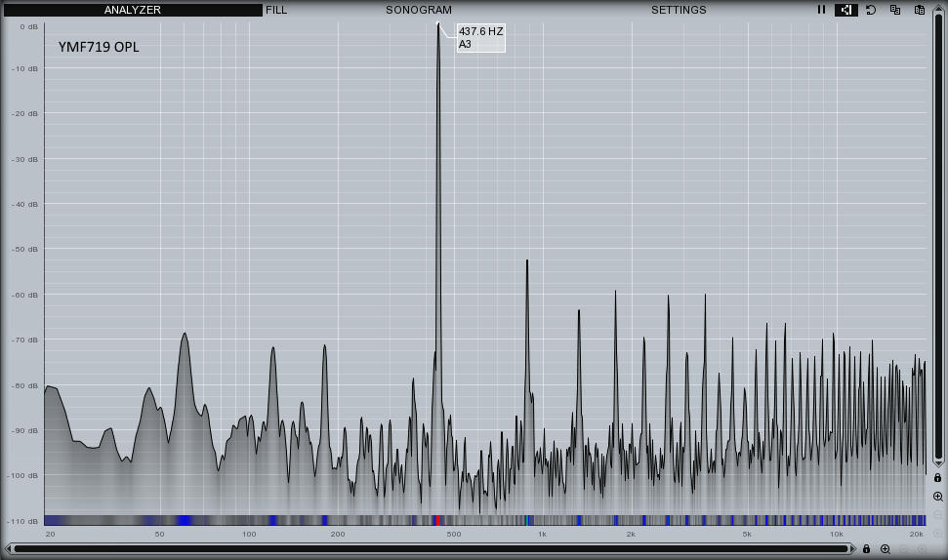Click the horizontal scrollbar left arrow
This screenshot has width=948, height=560.
point(8,549)
